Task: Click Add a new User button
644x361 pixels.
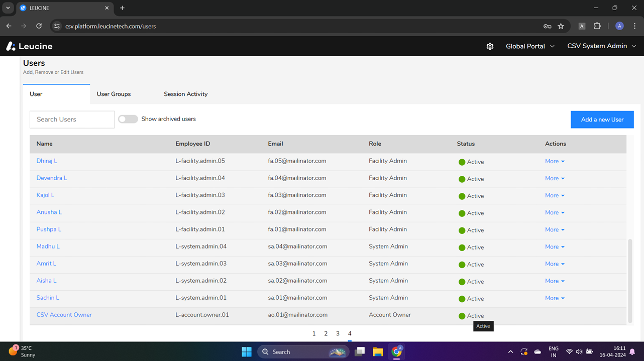Action: [602, 119]
